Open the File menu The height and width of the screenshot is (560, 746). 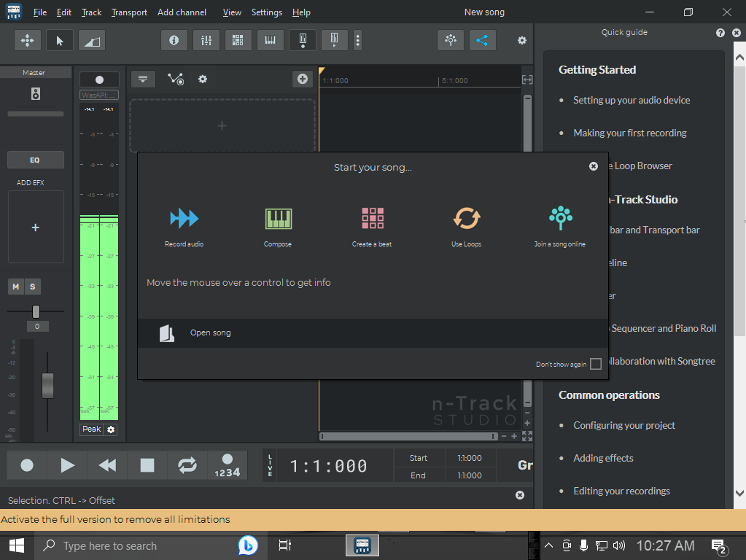pyautogui.click(x=40, y=12)
